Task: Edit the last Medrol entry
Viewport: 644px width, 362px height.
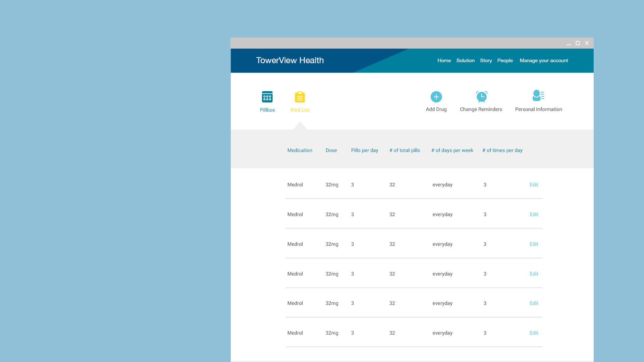Action: 534,333
